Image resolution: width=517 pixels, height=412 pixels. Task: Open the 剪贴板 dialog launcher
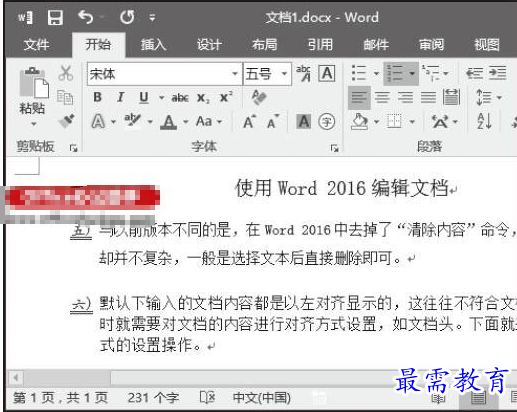73,148
